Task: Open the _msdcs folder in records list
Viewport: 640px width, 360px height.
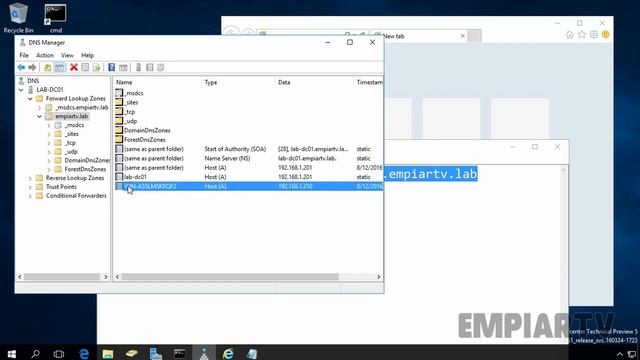Action: (133, 93)
